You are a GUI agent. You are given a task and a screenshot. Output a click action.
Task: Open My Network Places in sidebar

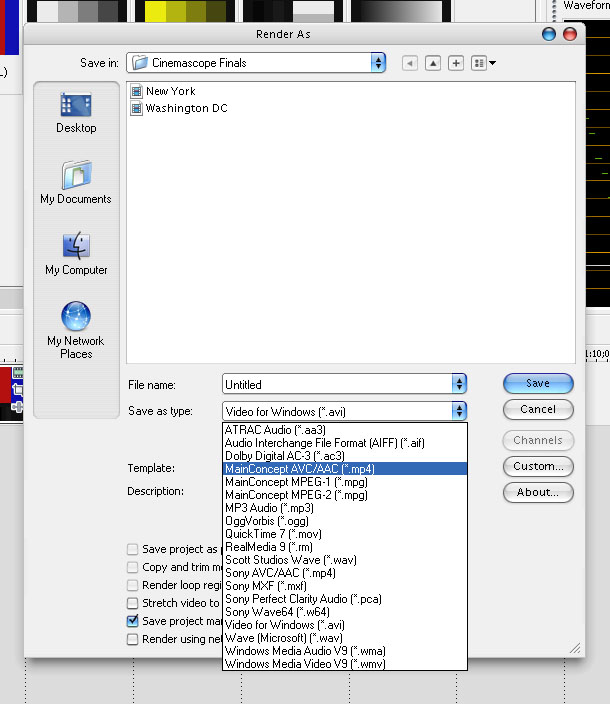tap(76, 317)
